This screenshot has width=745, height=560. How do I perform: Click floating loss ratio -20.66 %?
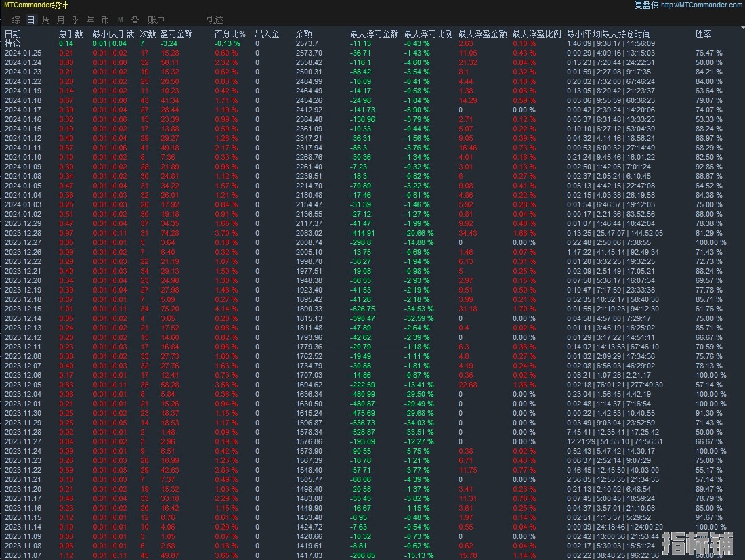(x=419, y=233)
